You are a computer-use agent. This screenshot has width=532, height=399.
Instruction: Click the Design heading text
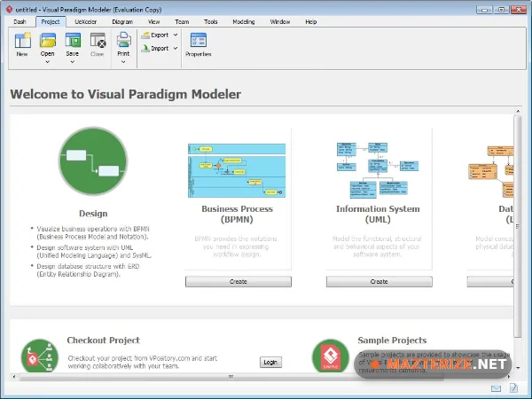(93, 214)
